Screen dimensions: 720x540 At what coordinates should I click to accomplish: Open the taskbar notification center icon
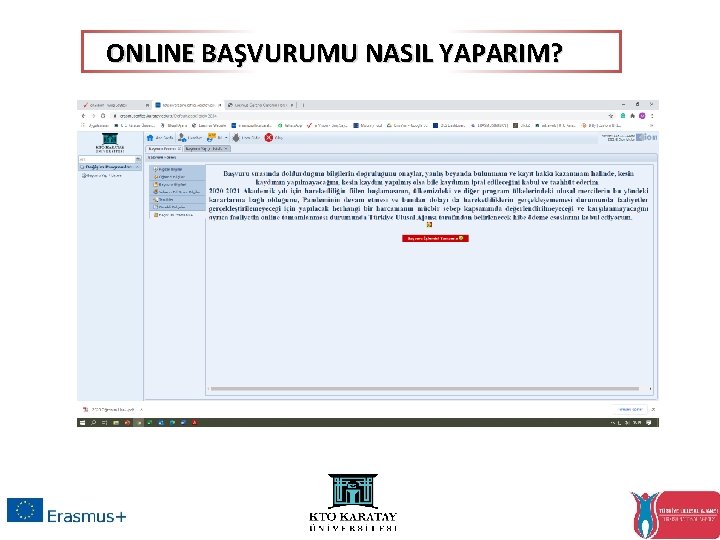[x=649, y=422]
